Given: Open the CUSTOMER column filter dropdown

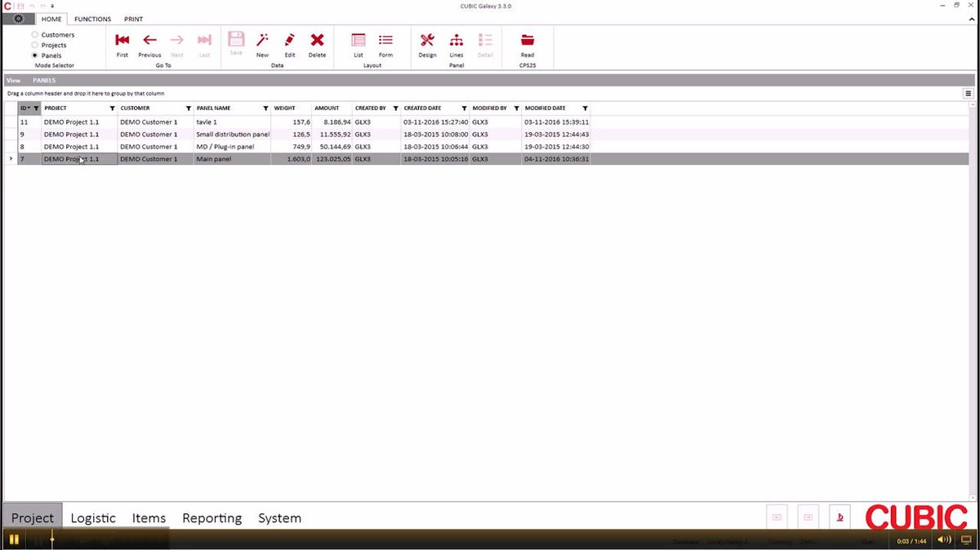Looking at the screenshot, I should [188, 109].
